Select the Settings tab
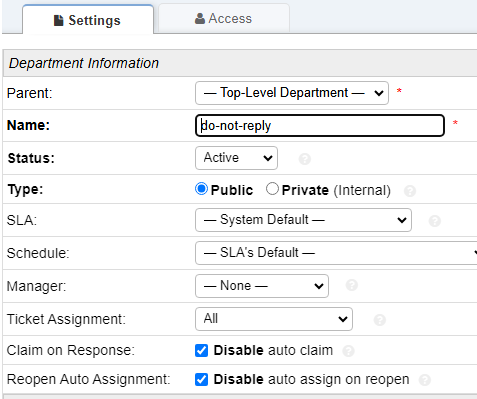This screenshot has height=399, width=477. pyautogui.click(x=88, y=20)
